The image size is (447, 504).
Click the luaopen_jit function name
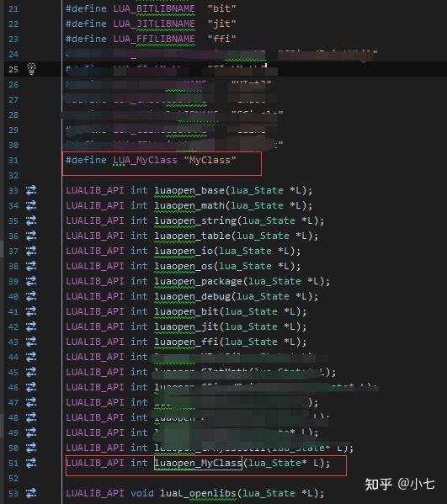click(186, 326)
